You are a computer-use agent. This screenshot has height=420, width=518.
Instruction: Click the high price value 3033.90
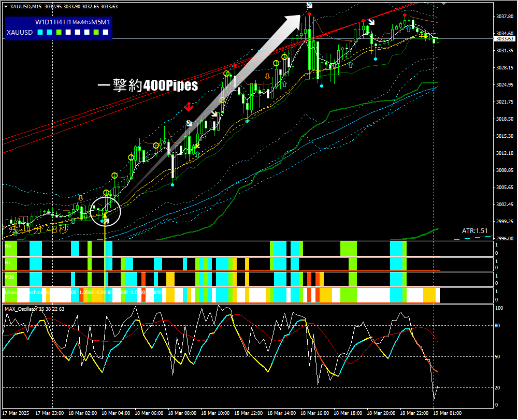pos(71,7)
